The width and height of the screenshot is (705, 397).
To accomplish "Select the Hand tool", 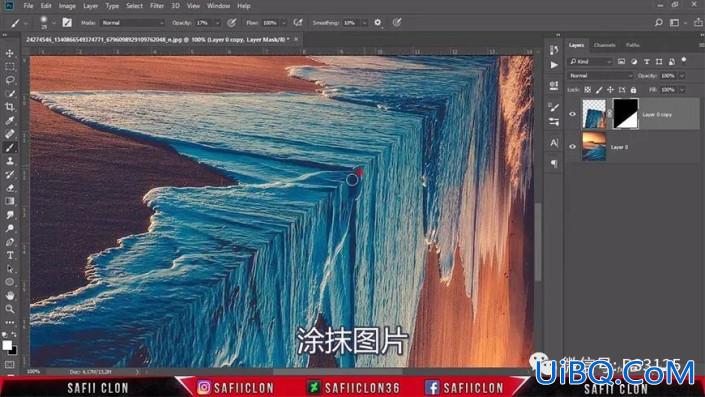I will click(9, 296).
